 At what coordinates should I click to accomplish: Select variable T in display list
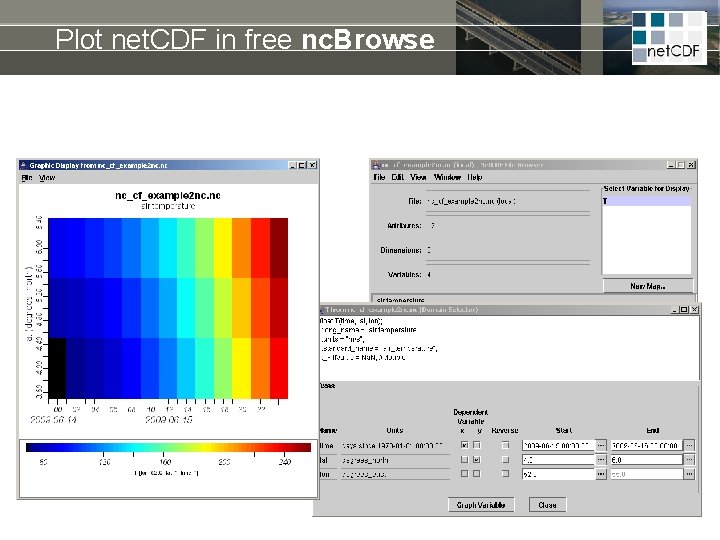point(646,201)
